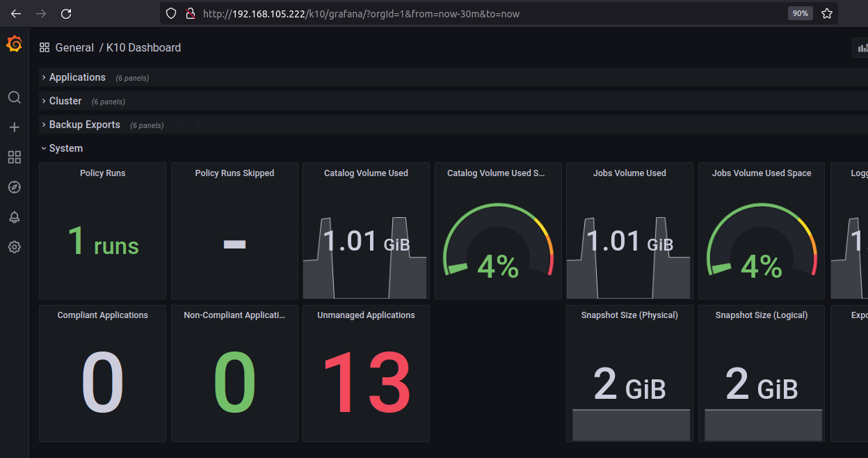Click the browser back arrow
Image resolution: width=868 pixels, height=458 pixels.
click(x=16, y=13)
